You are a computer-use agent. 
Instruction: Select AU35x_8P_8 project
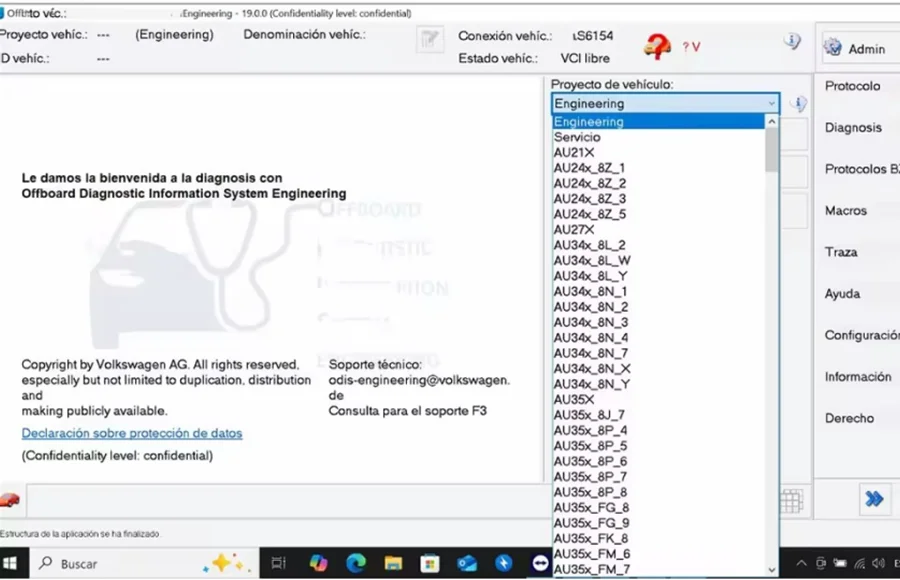click(x=658, y=493)
